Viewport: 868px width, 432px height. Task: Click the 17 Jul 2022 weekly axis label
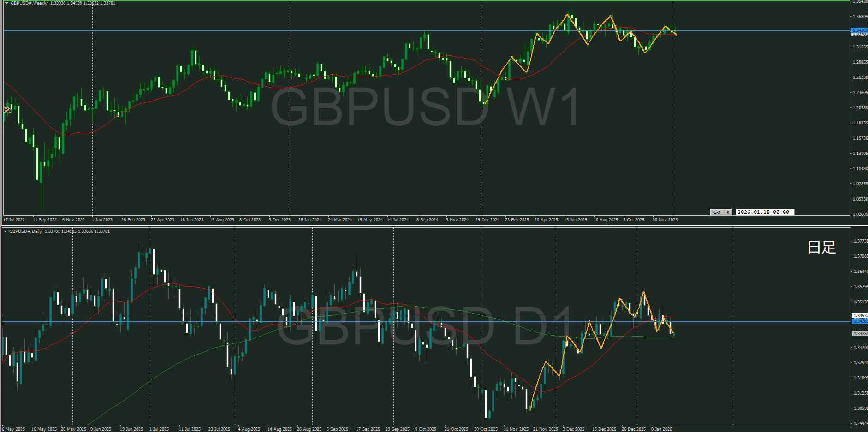pos(14,220)
